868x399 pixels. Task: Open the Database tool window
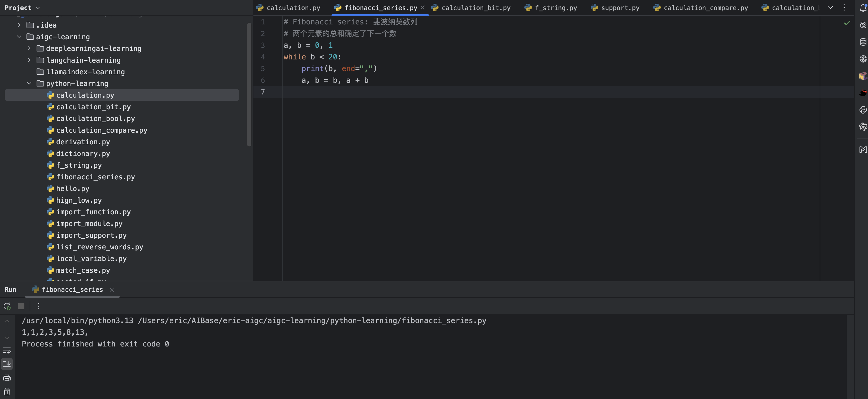click(x=863, y=42)
